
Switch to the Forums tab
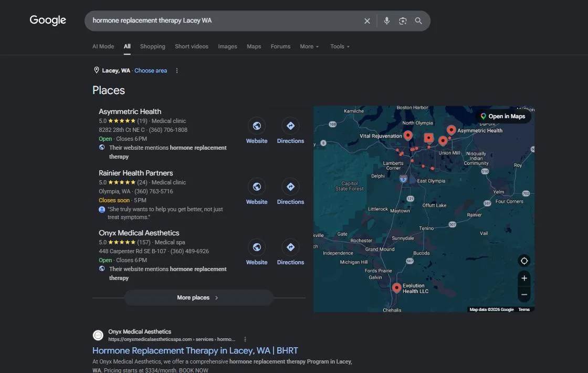(x=280, y=47)
